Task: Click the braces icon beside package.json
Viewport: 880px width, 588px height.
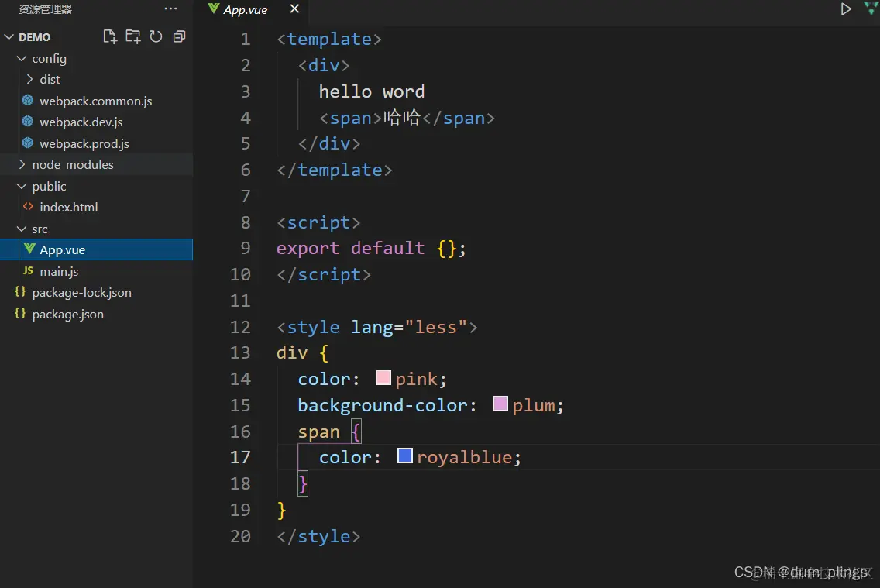Action: point(20,314)
